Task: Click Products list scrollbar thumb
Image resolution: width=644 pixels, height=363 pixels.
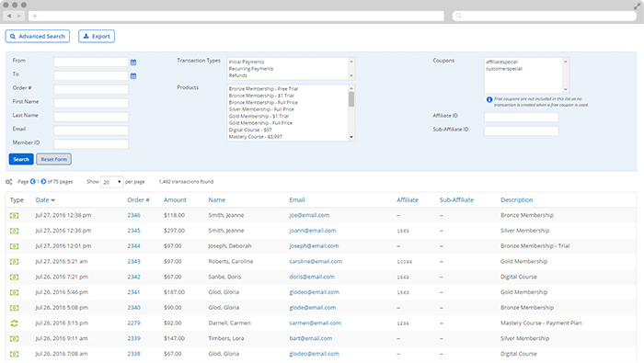Action: coord(351,99)
